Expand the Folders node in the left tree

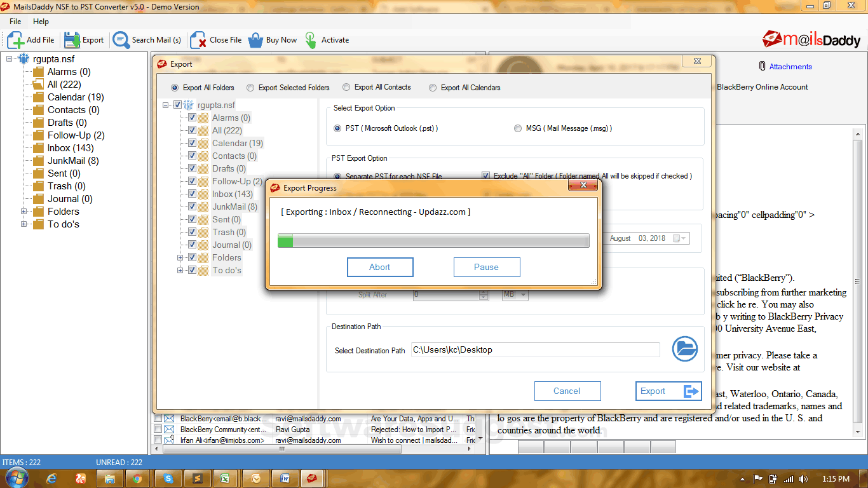click(24, 212)
